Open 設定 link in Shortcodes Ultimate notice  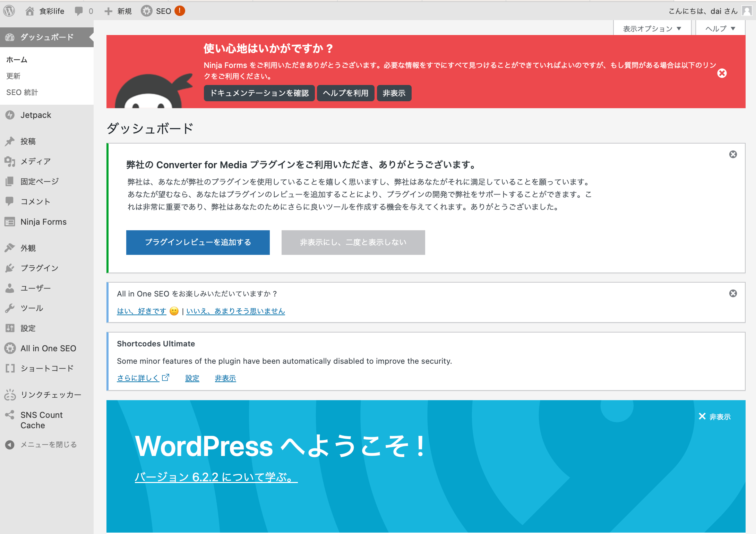[192, 378]
